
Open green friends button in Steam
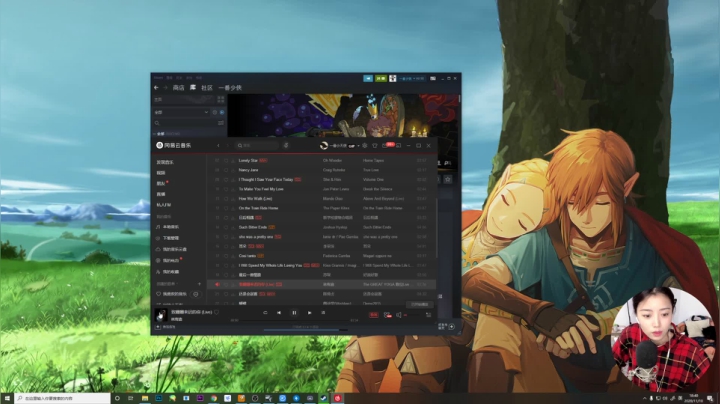click(x=381, y=79)
